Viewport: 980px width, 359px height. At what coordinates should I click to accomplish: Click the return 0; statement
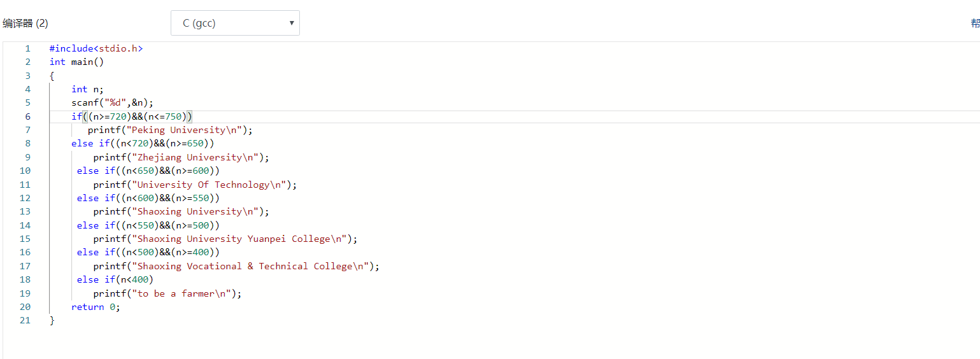tap(96, 307)
